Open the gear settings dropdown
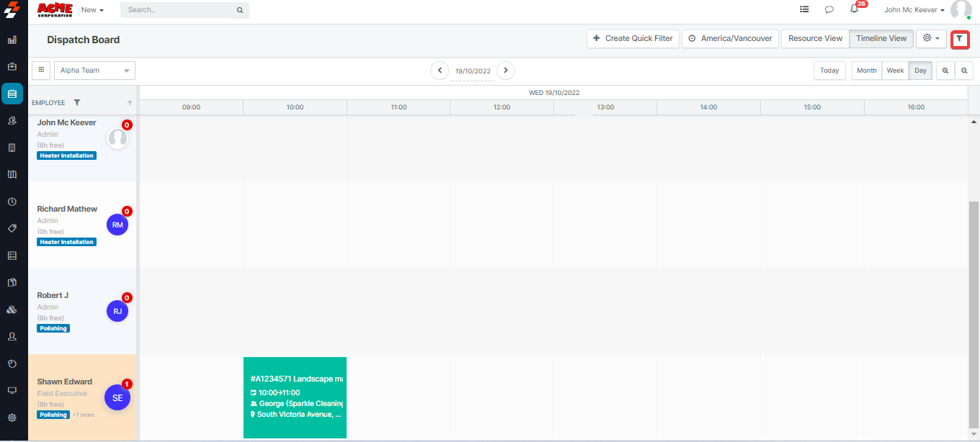Screen dimensions: 980x442 [931, 39]
